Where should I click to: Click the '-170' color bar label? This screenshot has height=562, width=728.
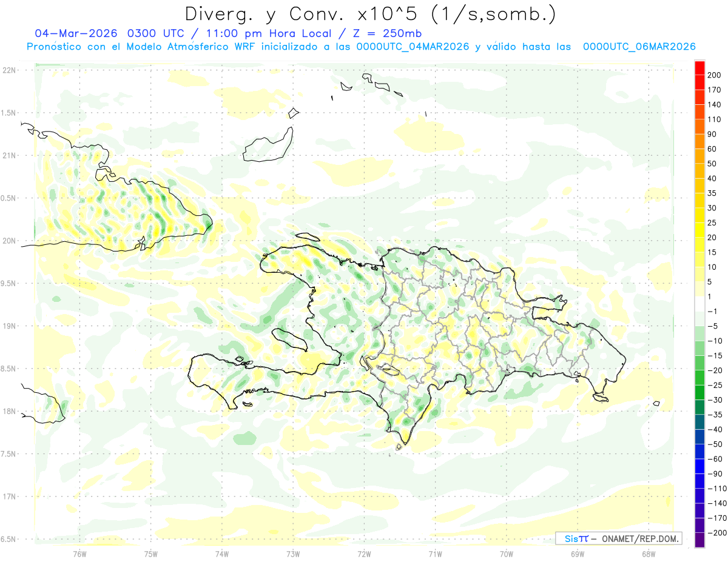point(718,518)
